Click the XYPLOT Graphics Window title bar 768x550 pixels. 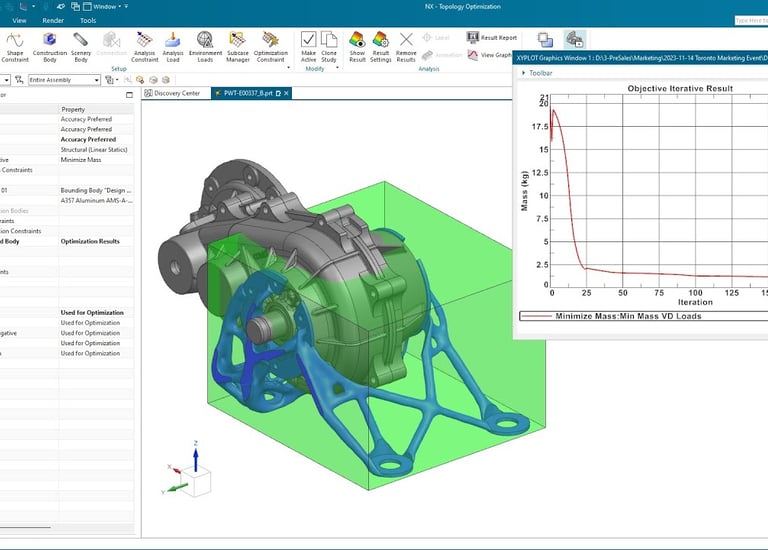click(640, 58)
